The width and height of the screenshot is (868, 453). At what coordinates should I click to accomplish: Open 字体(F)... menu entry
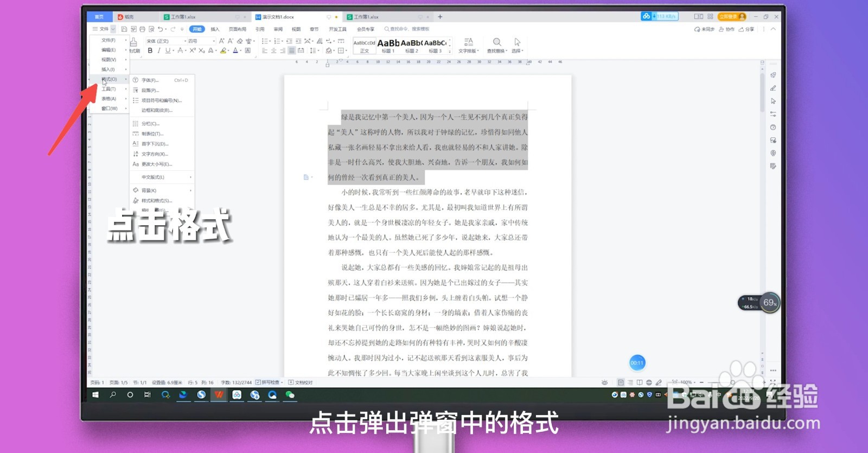click(x=162, y=80)
